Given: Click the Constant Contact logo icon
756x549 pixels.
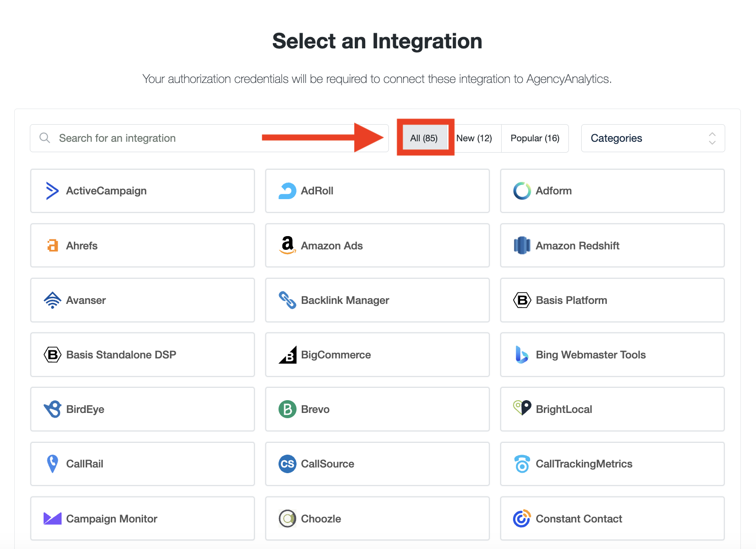Looking at the screenshot, I should (x=522, y=518).
